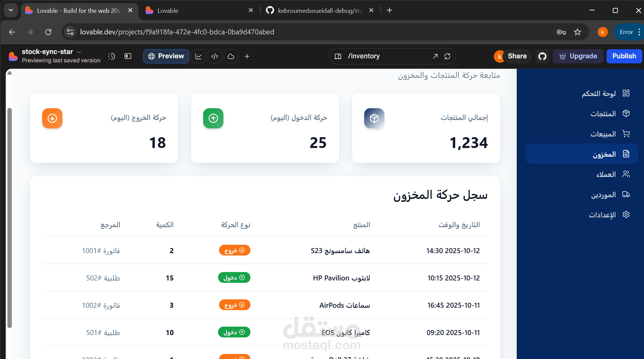Open المبيعات in the sidebar
This screenshot has width=644, height=359.
tap(582, 134)
